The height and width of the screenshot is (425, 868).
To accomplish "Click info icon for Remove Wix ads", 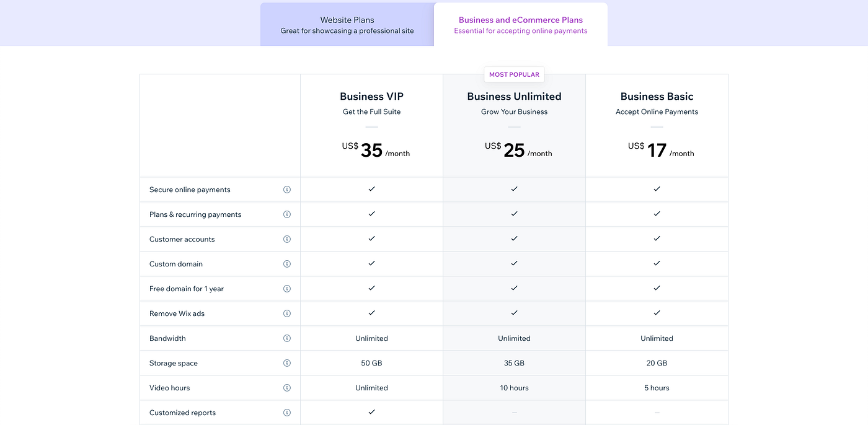I will tap(287, 313).
